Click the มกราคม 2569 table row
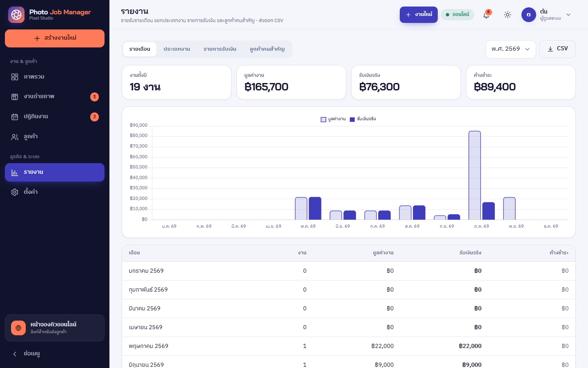Viewport: 588px width, 368px height. point(349,271)
